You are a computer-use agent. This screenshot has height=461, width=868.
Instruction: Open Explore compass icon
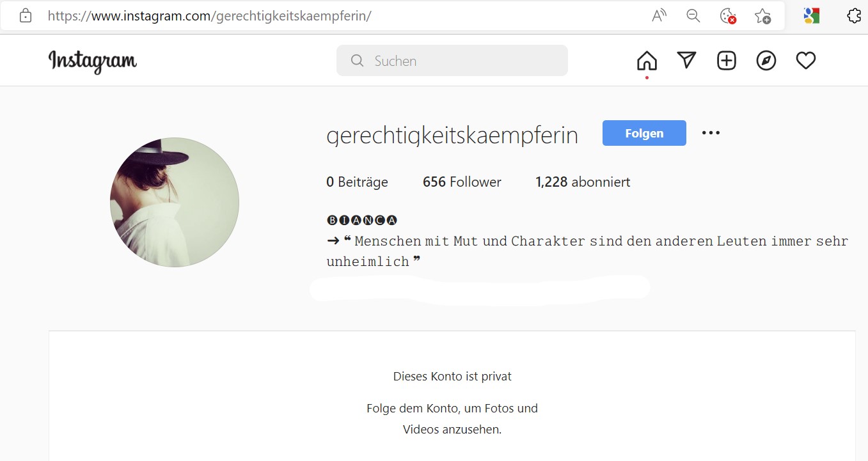[x=766, y=61]
